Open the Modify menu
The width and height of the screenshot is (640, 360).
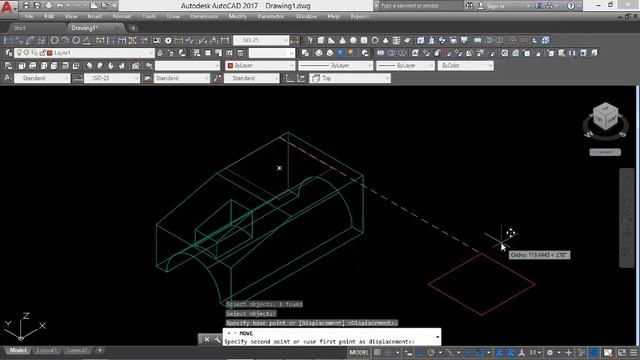coord(238,17)
